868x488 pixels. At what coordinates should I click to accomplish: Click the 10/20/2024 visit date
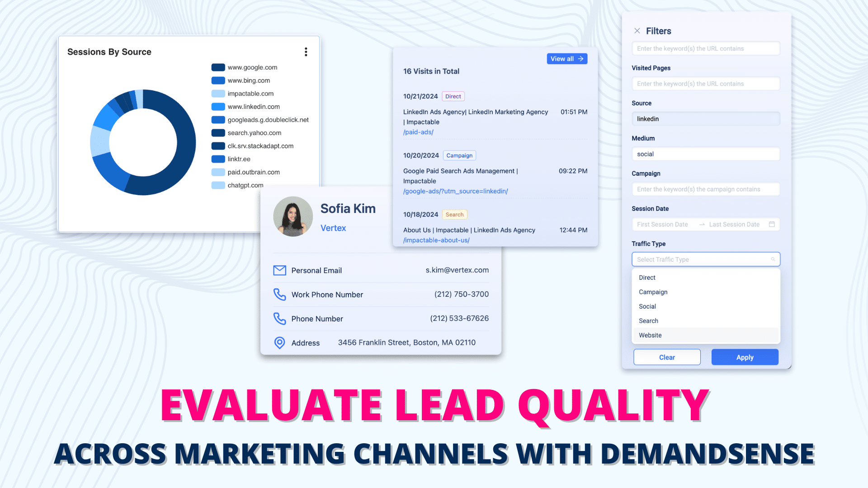421,155
